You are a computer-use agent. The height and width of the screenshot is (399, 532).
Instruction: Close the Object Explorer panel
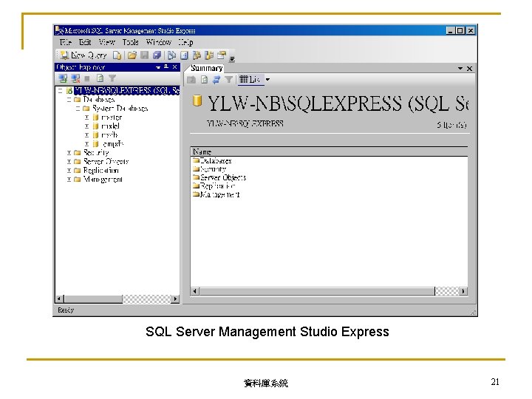pos(174,66)
